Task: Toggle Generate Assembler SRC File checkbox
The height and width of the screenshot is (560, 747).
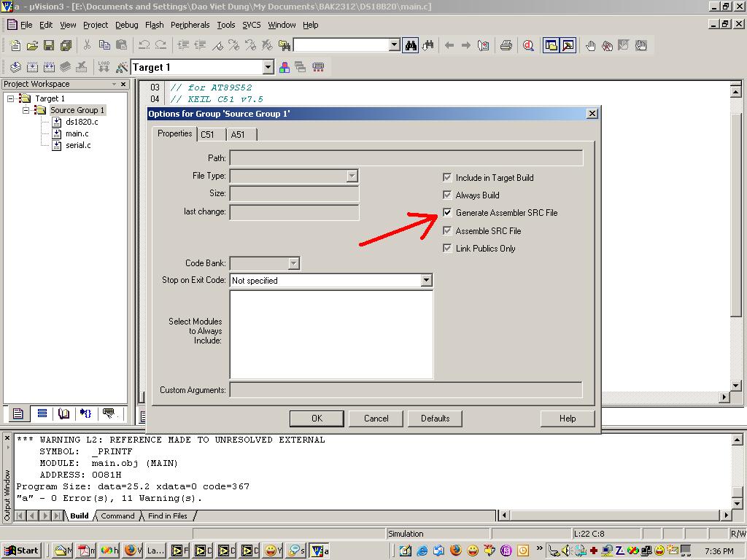Action: [x=447, y=213]
